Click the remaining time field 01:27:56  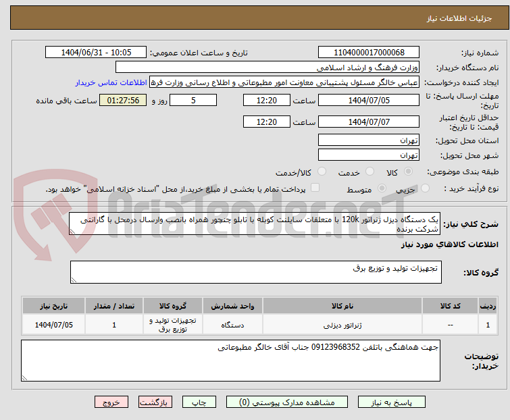[x=123, y=100]
